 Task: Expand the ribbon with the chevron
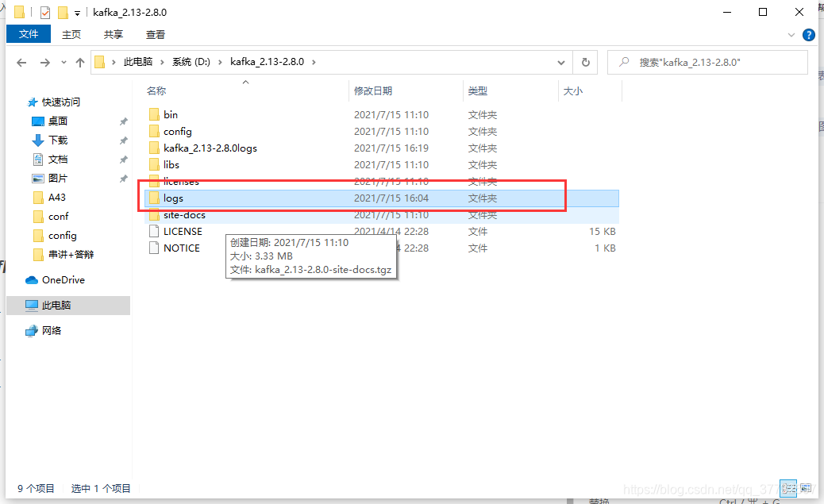point(791,35)
